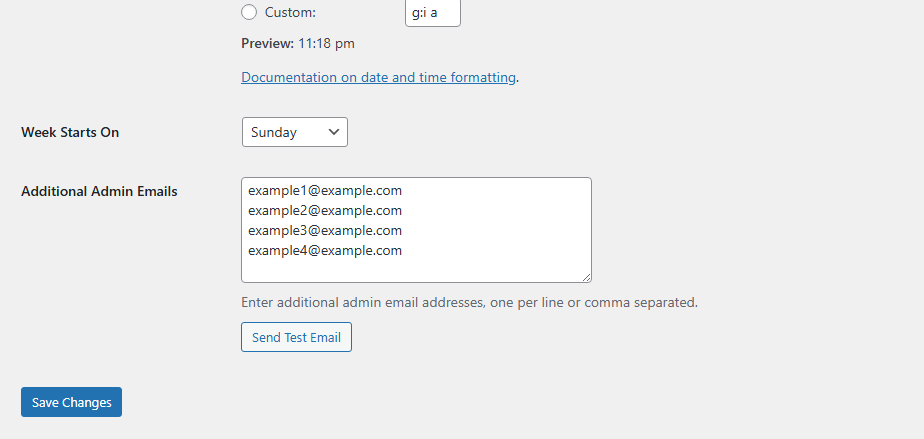
Task: Click the example2@example.com line in textarea
Action: (x=325, y=210)
